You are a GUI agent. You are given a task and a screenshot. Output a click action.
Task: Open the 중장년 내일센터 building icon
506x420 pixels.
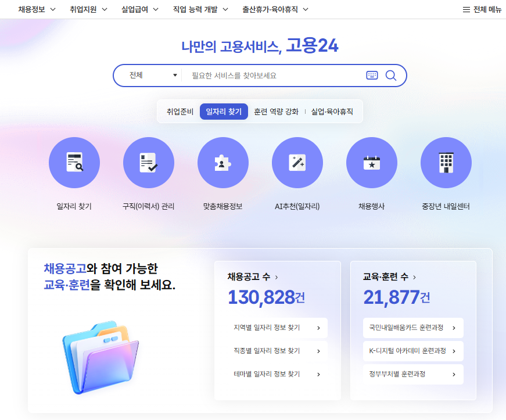point(446,163)
